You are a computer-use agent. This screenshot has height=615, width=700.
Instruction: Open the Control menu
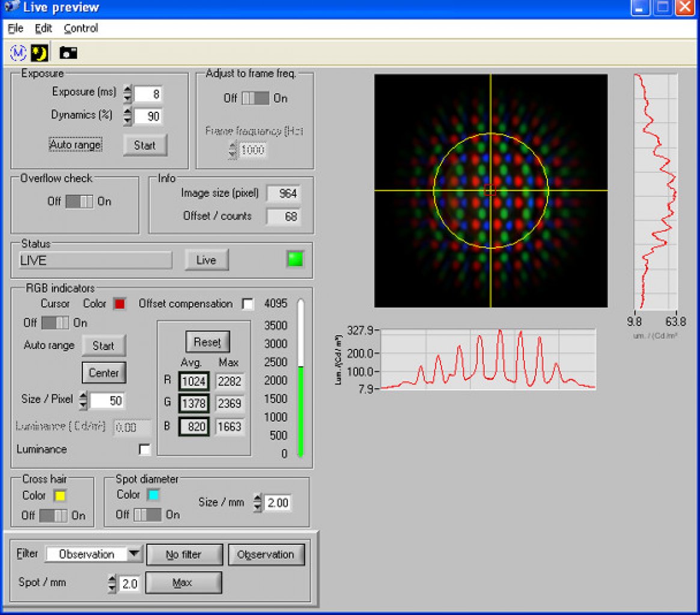click(x=81, y=29)
